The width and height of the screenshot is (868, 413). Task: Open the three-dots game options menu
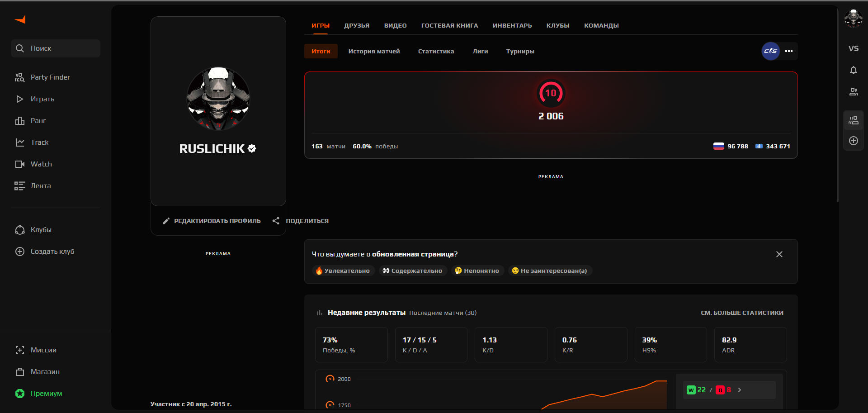tap(789, 51)
